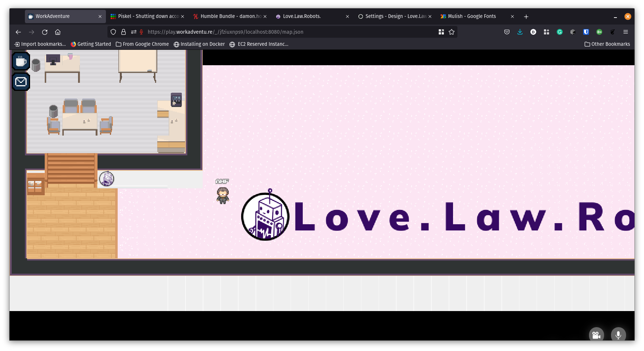Open the EC2 Reserved Instanc... bookmark
Screen dimensions: 644x351
[x=259, y=44]
